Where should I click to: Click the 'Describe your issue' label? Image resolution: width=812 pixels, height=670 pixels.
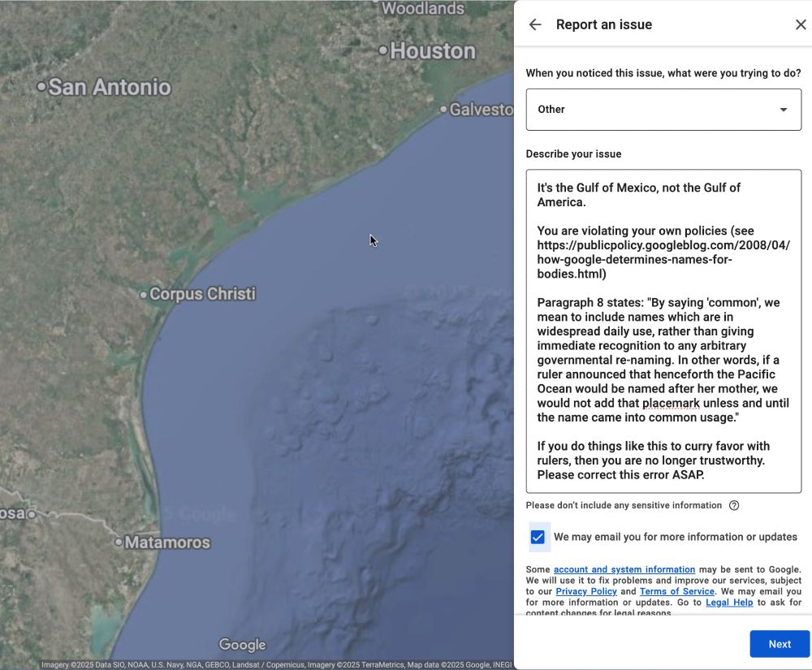tap(573, 153)
